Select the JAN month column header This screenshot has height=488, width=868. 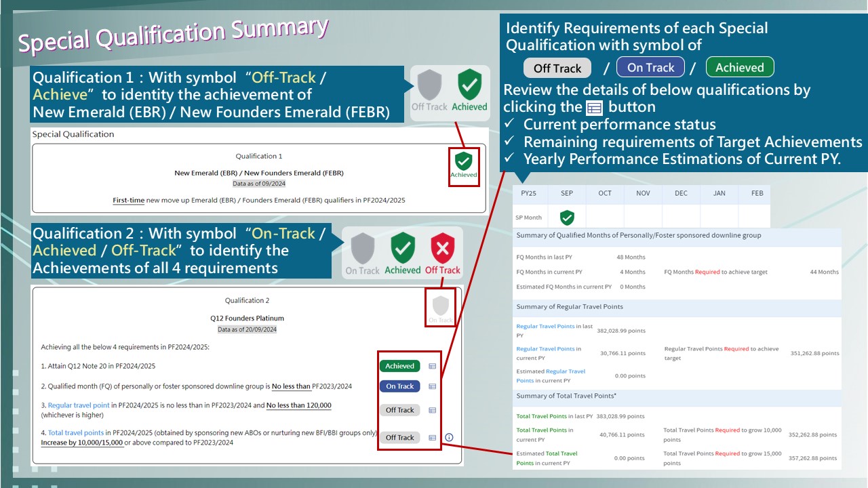click(719, 193)
